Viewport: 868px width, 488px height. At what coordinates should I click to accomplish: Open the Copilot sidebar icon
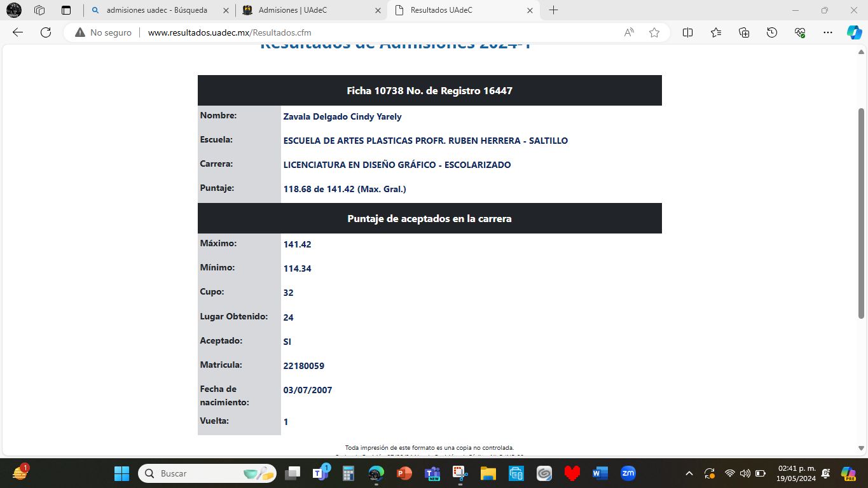click(x=854, y=32)
